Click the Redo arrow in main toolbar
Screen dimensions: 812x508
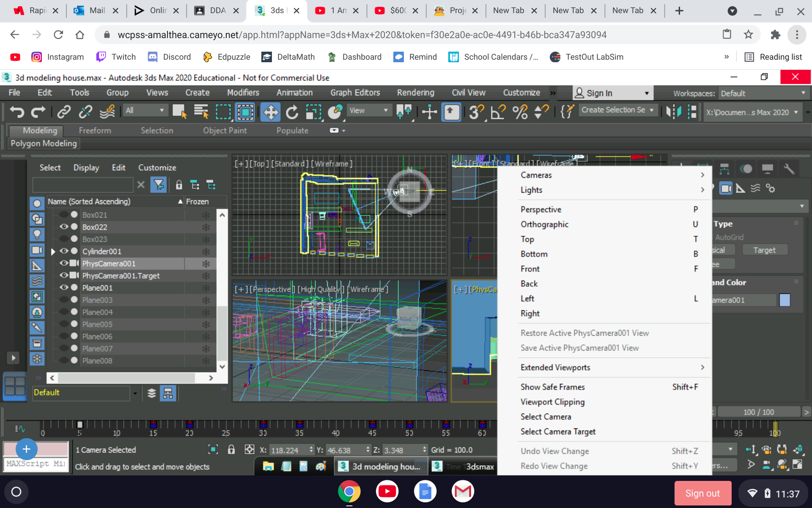point(38,112)
